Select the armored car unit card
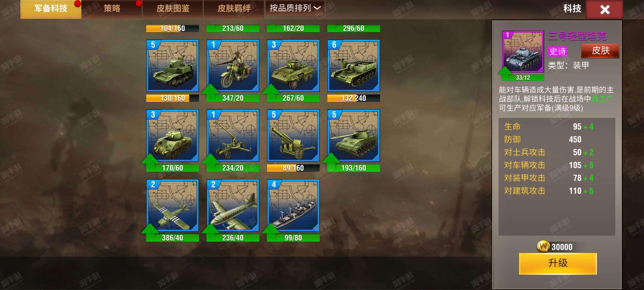The image size is (644, 290). click(293, 66)
